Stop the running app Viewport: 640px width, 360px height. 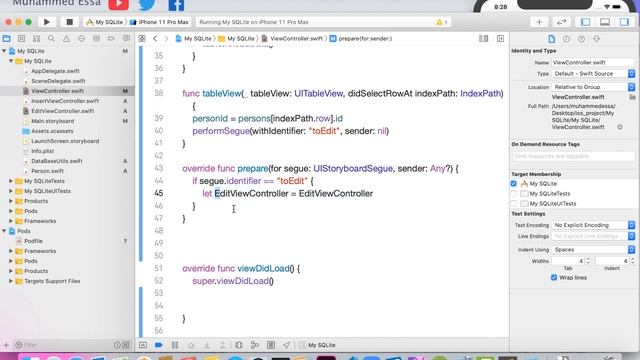click(69, 22)
